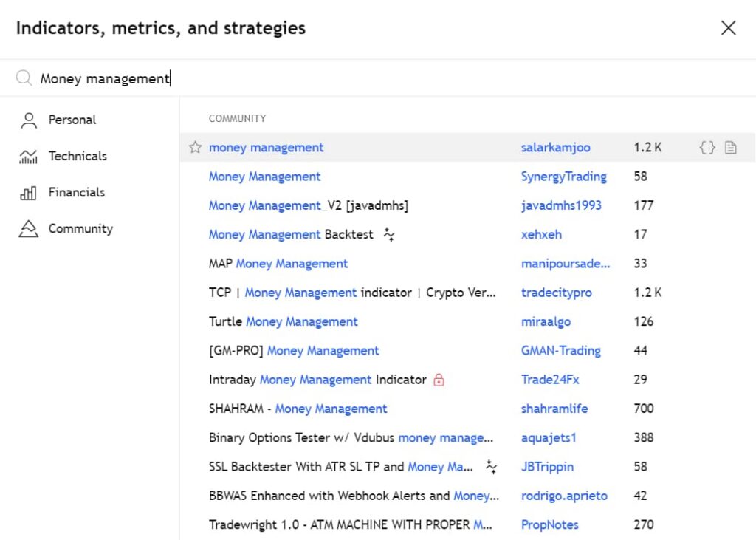Open author profile tradecitypro
The height and width of the screenshot is (540, 756).
pos(556,293)
